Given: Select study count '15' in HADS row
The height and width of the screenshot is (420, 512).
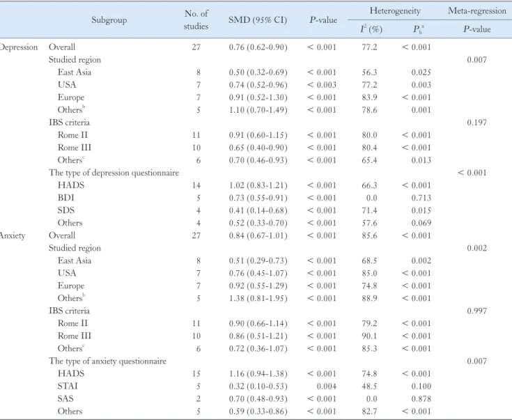Looking at the screenshot, I should coord(196,373).
